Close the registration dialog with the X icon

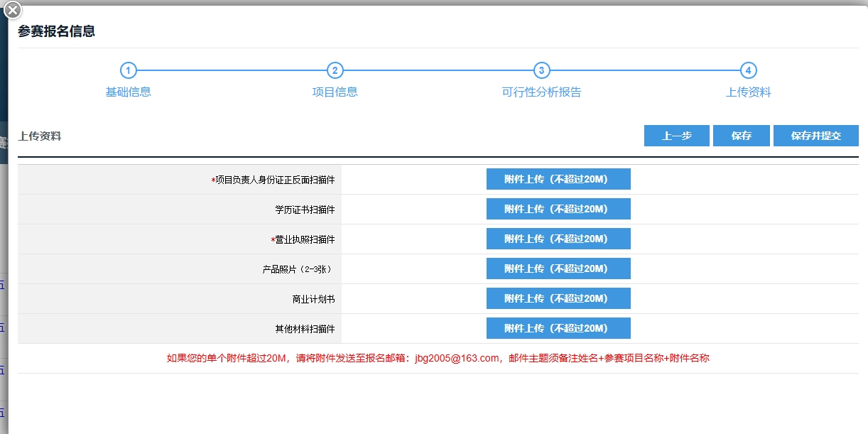pyautogui.click(x=12, y=11)
